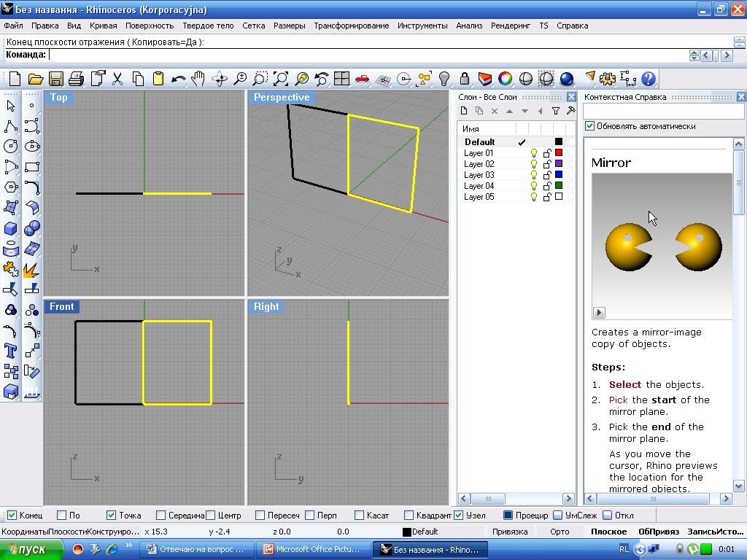This screenshot has height=560, width=747.
Task: Select the Pan hand tool
Action: [198, 79]
